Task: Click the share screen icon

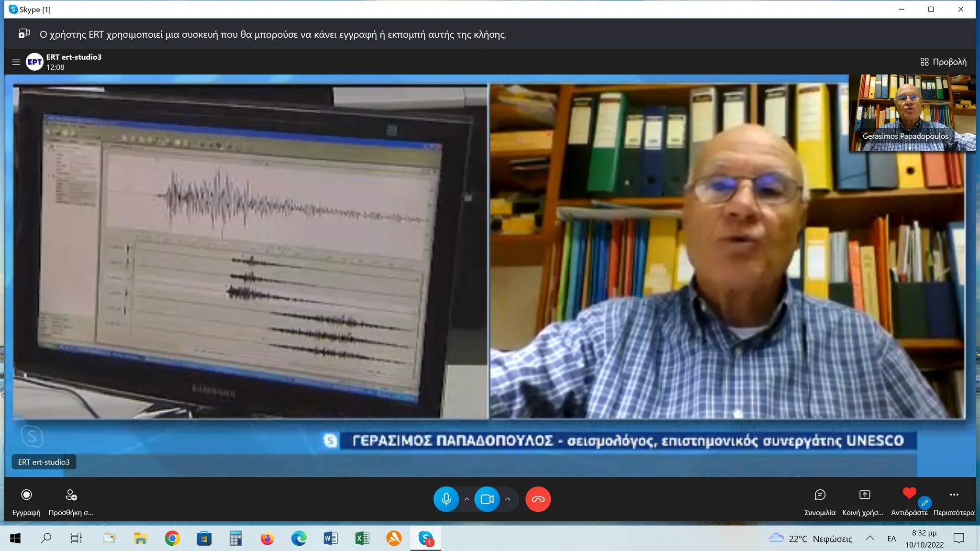Action: pos(864,495)
